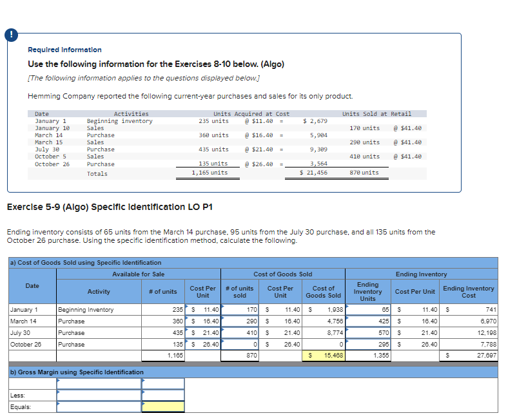Click '870 units' total in info table

coord(364,172)
